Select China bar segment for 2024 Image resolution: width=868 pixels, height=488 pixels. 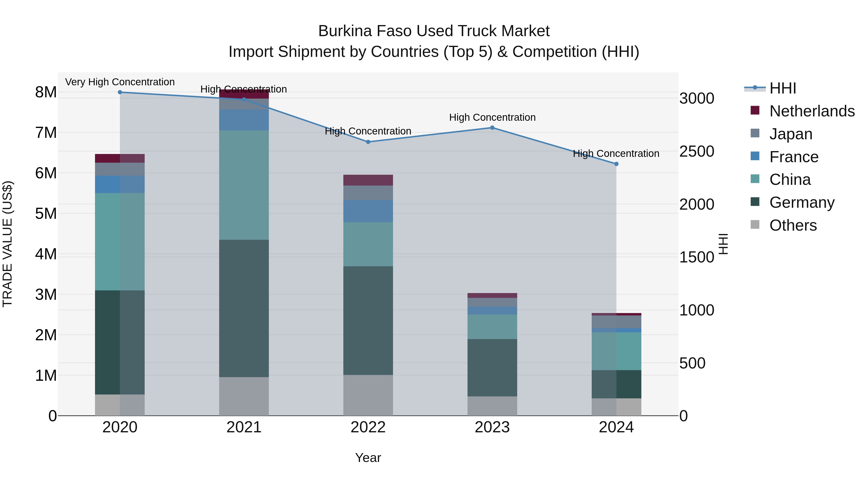click(616, 351)
